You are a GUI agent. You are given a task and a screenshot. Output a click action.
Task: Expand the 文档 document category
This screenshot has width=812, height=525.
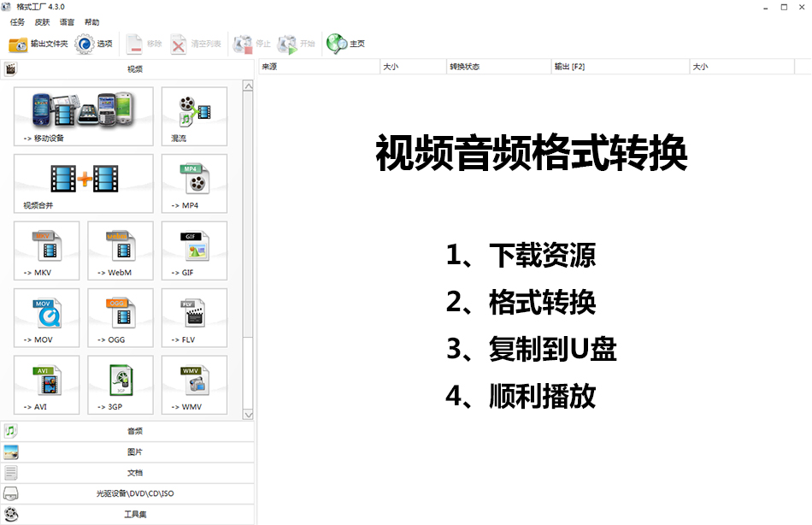127,473
